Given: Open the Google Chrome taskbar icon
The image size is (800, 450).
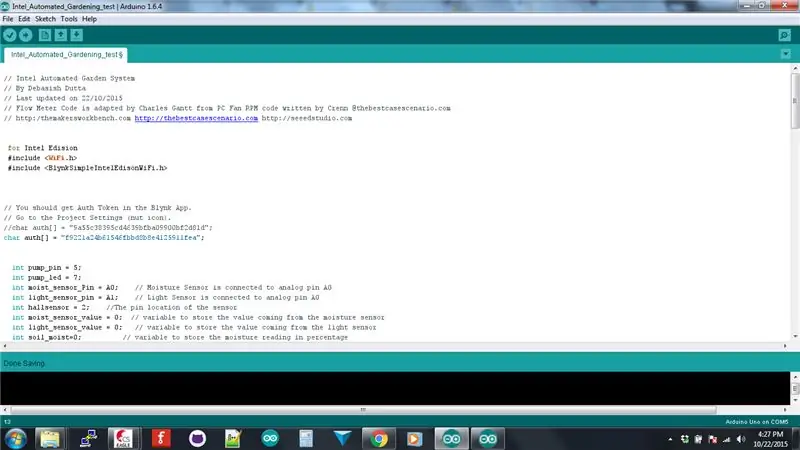Looking at the screenshot, I should 379,439.
